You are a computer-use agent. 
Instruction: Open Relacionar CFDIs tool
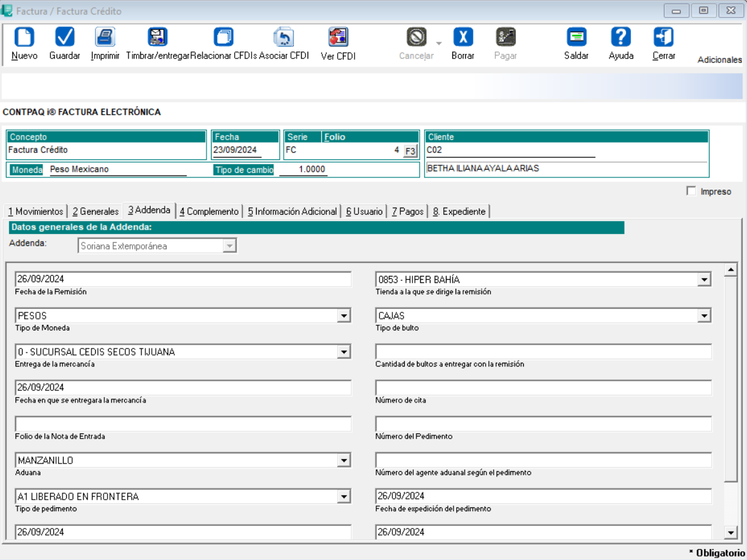pyautogui.click(x=223, y=37)
